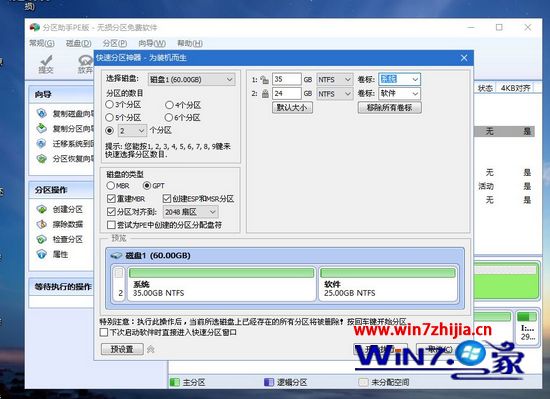
Task: Click the 属性 properties icon
Action: [x=41, y=254]
